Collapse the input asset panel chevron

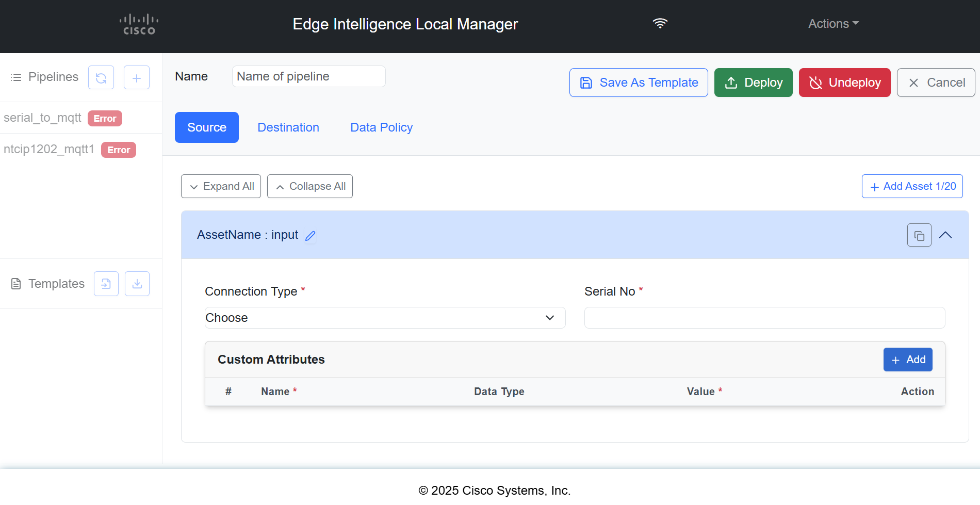pyautogui.click(x=945, y=235)
